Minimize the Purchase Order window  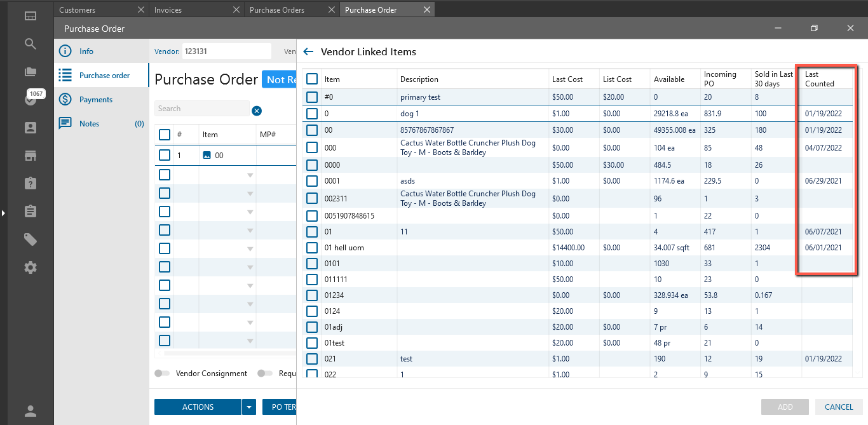point(777,28)
